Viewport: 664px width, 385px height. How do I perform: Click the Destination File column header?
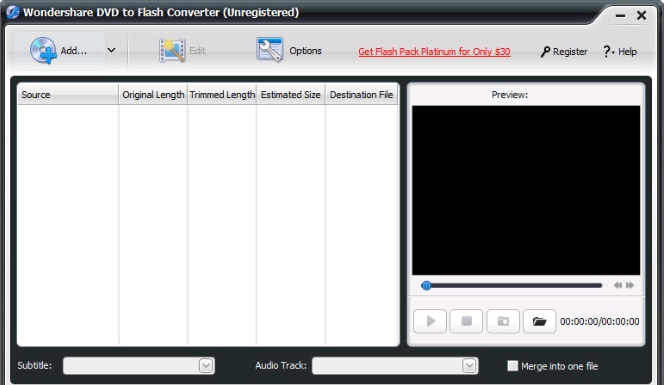(362, 94)
